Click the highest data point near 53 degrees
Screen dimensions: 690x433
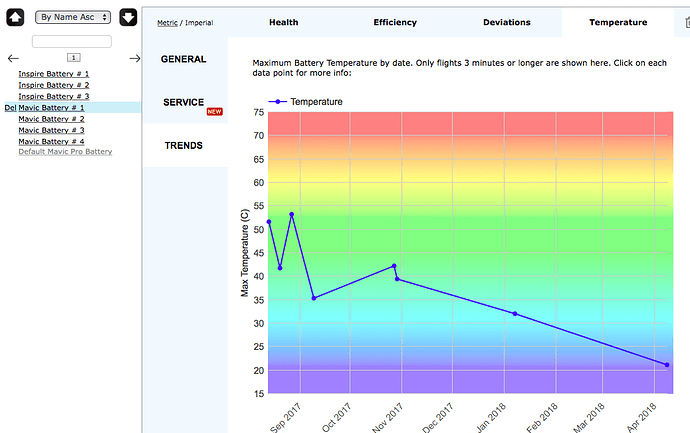(x=292, y=214)
